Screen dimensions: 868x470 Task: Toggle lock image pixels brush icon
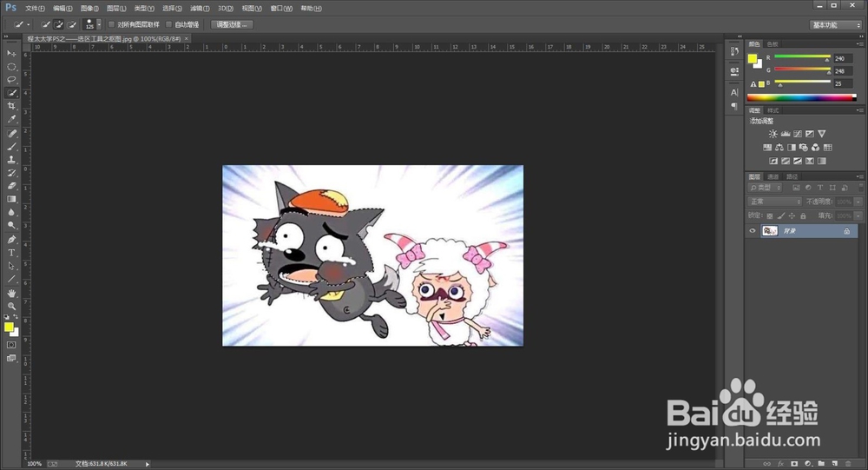pyautogui.click(x=781, y=215)
